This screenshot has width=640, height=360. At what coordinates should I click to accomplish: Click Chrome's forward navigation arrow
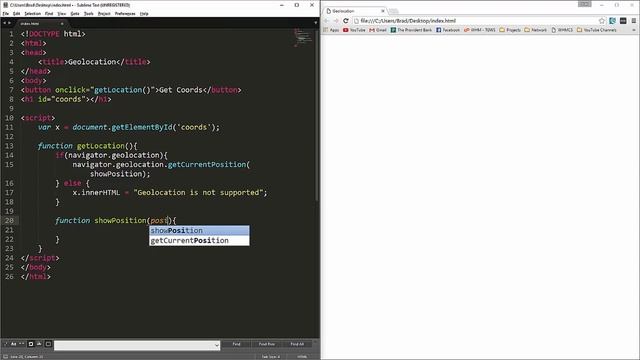(x=336, y=21)
